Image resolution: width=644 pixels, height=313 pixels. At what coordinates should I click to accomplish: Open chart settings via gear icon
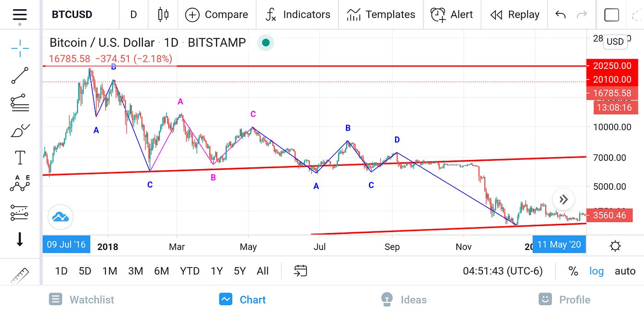point(615,246)
